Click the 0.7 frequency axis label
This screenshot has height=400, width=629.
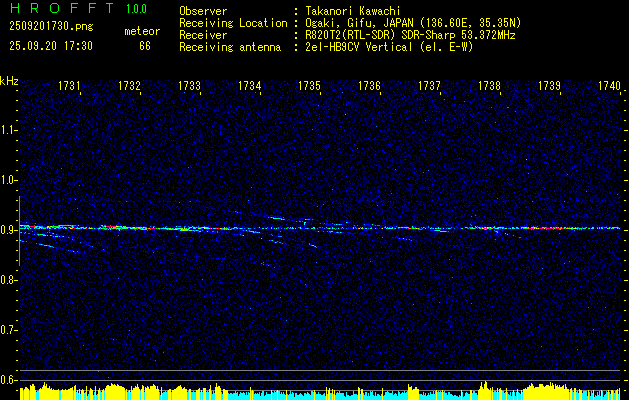point(7,330)
